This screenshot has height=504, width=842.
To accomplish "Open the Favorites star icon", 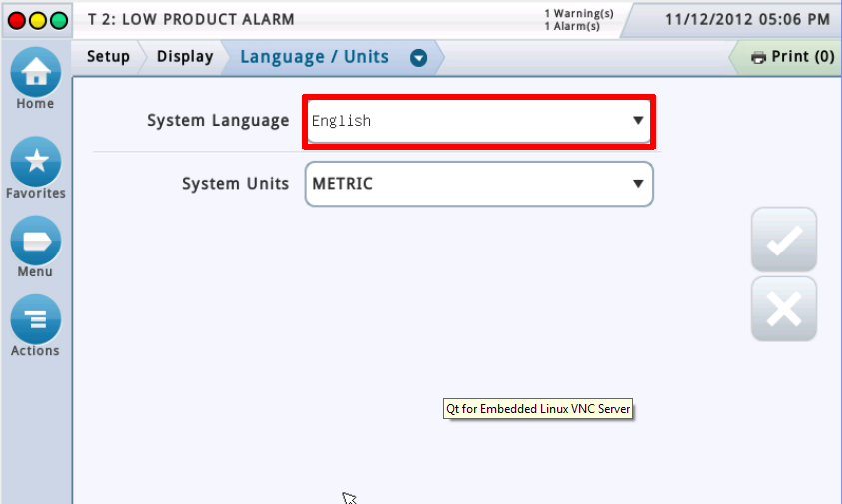I will point(35,160).
